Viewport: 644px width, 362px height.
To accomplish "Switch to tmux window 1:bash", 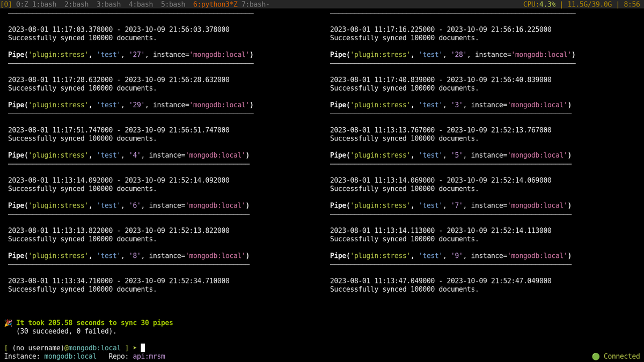I will 44,4.
